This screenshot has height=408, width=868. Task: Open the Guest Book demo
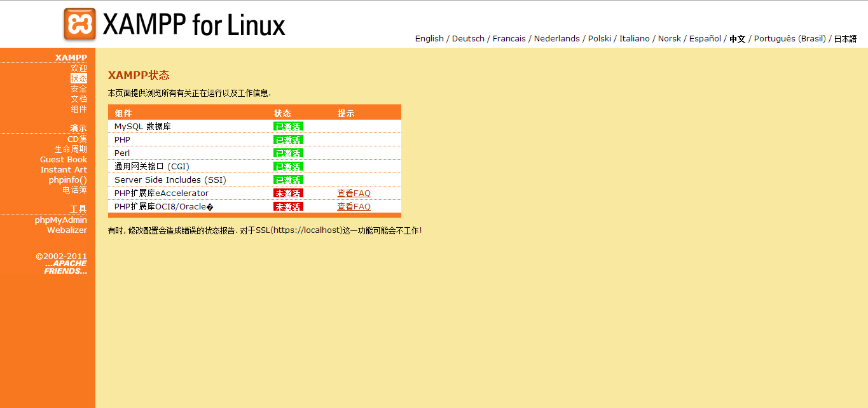point(64,159)
